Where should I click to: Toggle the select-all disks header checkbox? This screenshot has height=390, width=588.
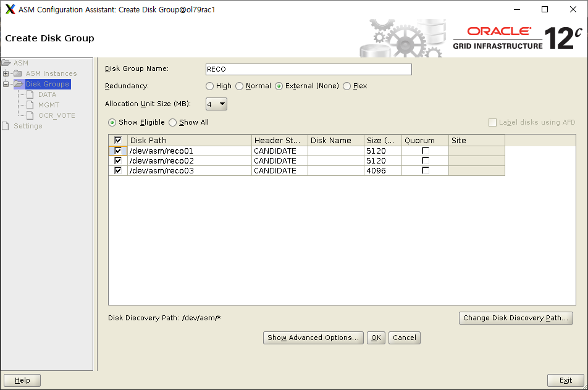(x=118, y=140)
